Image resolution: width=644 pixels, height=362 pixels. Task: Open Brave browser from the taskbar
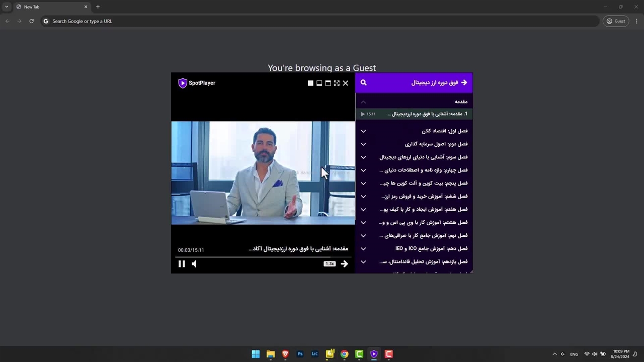285,354
